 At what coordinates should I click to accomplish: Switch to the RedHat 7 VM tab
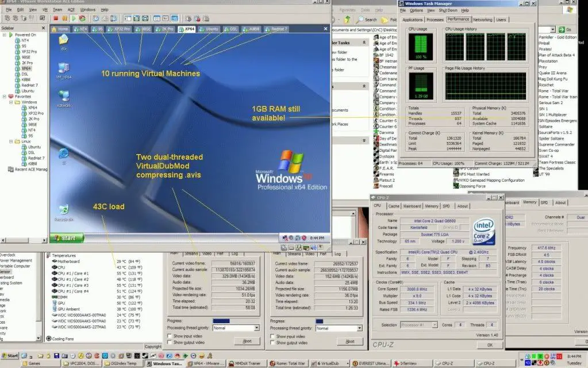point(276,29)
